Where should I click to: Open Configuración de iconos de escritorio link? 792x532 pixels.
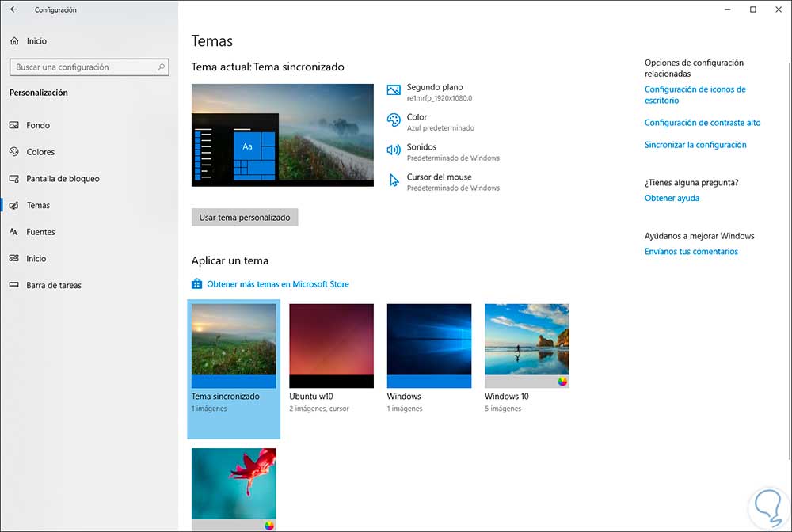(x=695, y=95)
